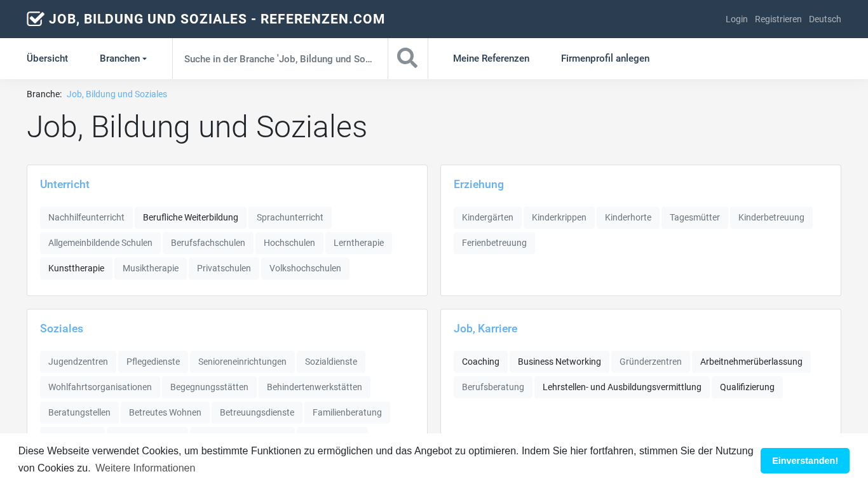
Task: Open the Registrieren link
Action: pyautogui.click(x=778, y=19)
